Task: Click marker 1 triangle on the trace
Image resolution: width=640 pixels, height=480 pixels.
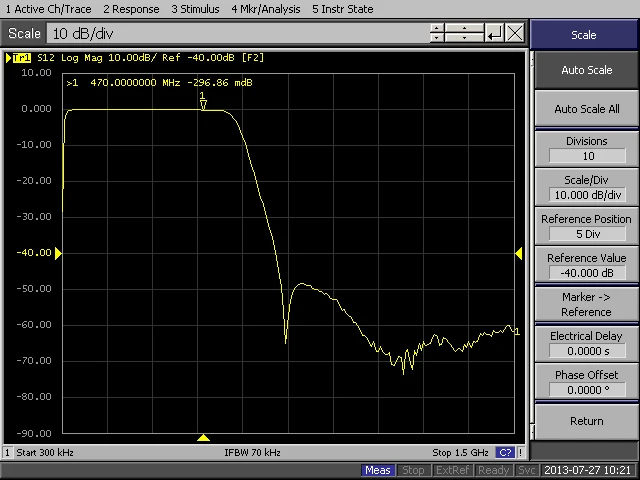Action: coord(203,105)
